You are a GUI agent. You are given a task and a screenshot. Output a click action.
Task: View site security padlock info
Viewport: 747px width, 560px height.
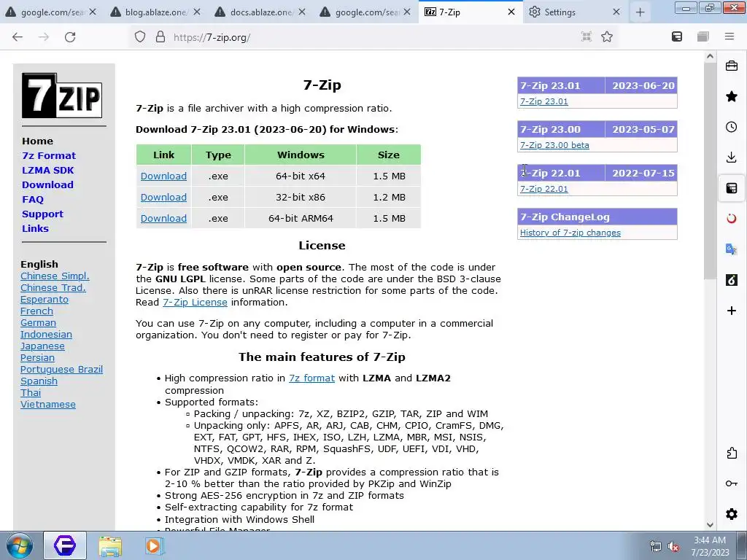160,36
